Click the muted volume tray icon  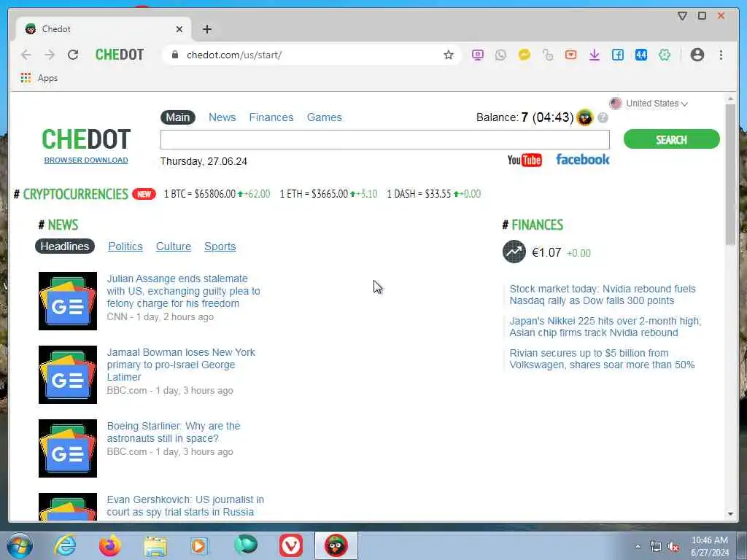coord(673,547)
